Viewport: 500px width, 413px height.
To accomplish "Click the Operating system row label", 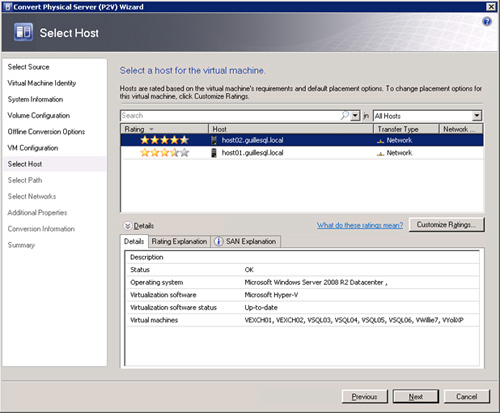I will click(x=157, y=282).
